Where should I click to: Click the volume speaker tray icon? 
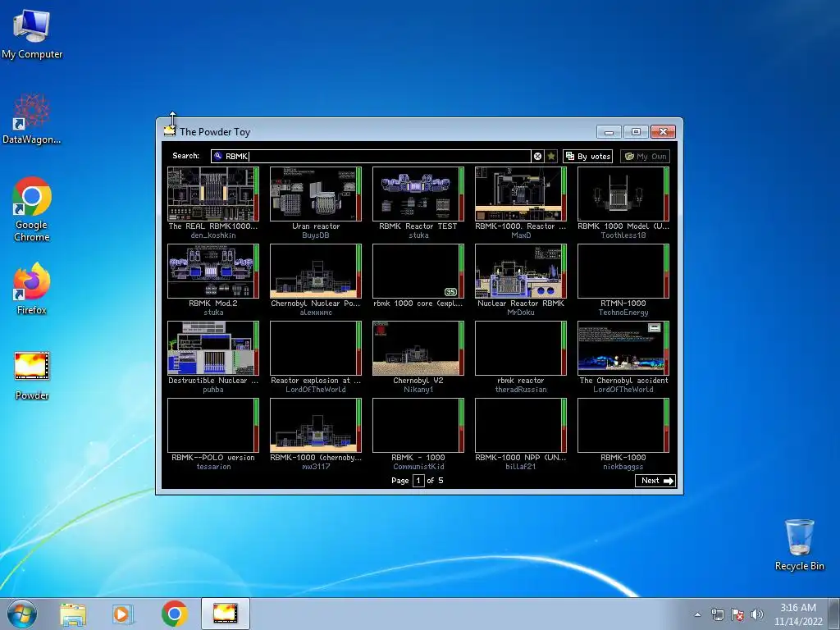(x=757, y=614)
